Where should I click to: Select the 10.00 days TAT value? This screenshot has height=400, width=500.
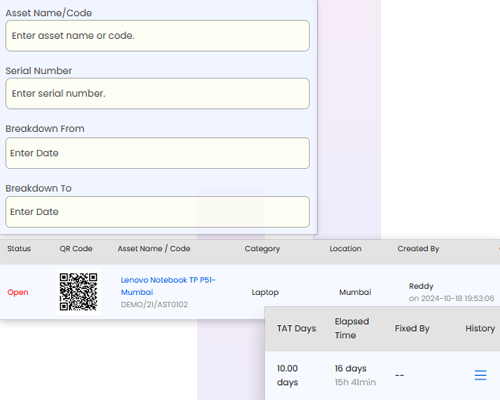(x=287, y=375)
